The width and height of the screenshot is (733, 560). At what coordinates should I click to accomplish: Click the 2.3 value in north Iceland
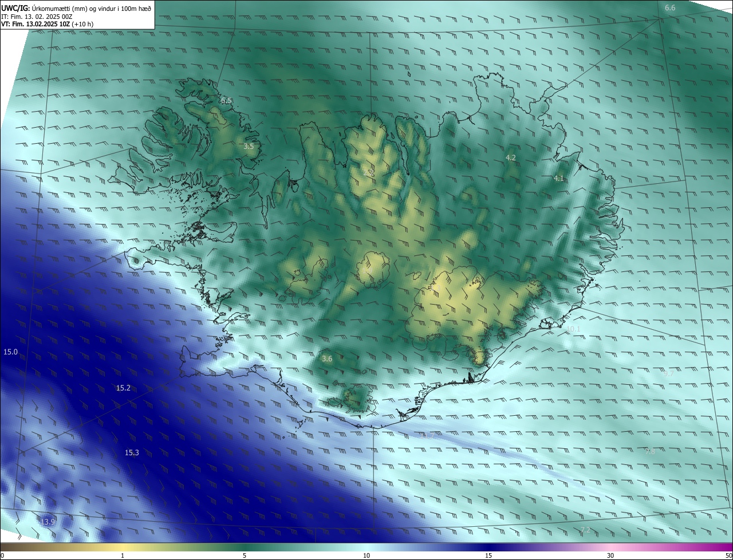[x=369, y=172]
